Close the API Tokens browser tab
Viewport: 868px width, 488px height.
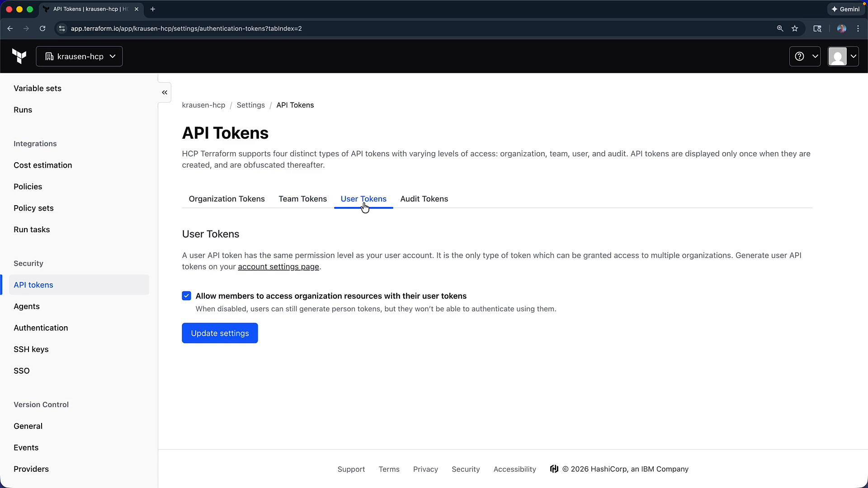tap(137, 9)
